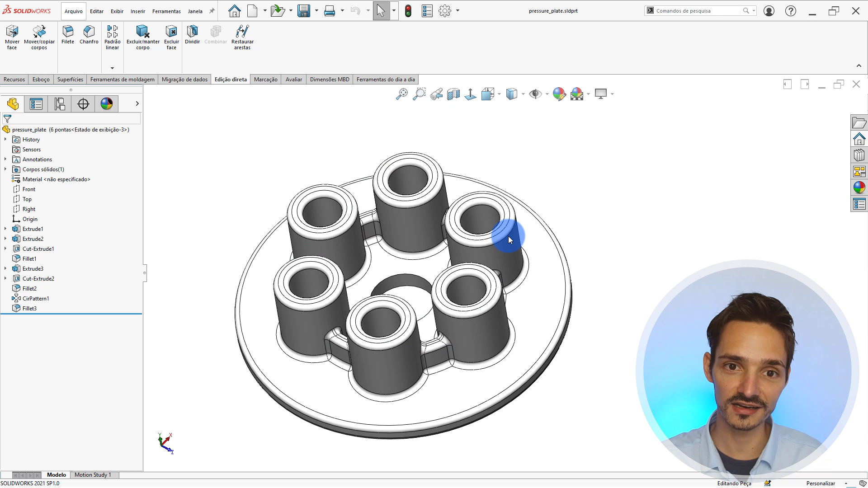The image size is (868, 488).
Task: Select the Chanfro tool
Action: tap(89, 35)
